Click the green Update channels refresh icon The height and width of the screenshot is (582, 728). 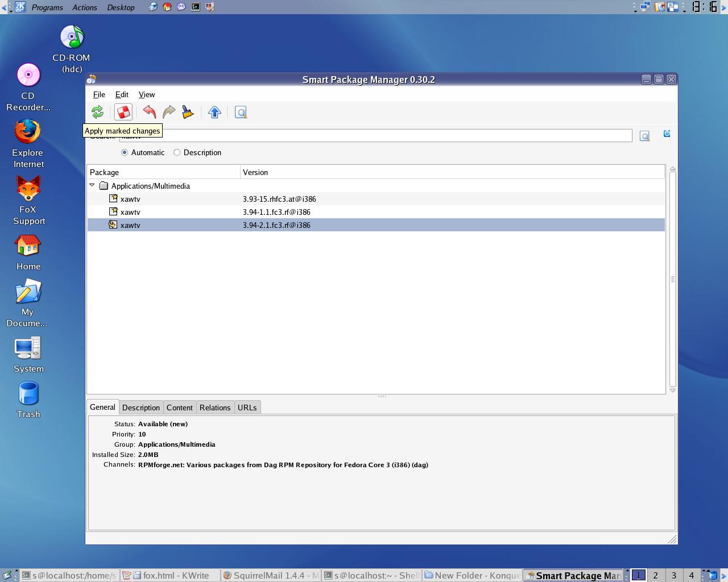[97, 113]
